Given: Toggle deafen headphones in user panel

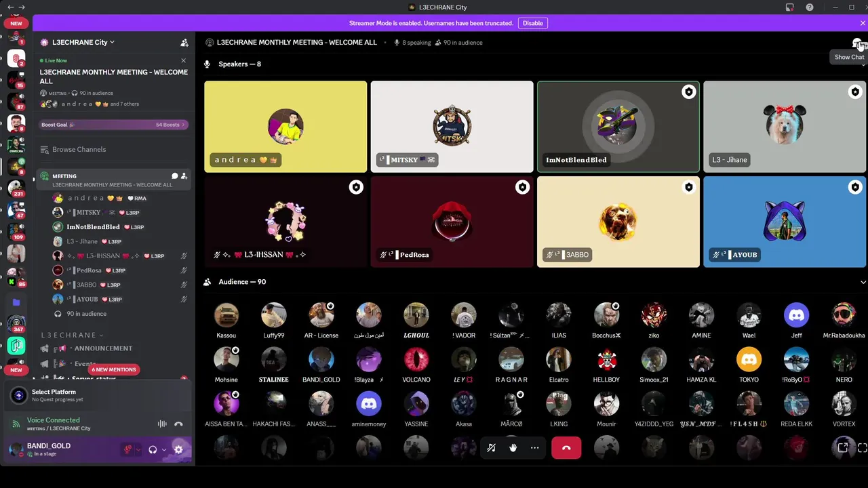Looking at the screenshot, I should pyautogui.click(x=153, y=449).
